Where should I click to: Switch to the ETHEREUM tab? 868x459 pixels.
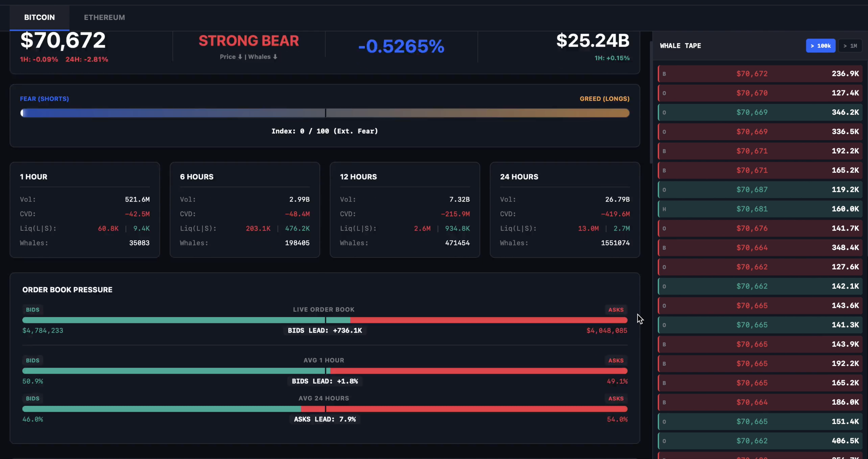104,18
